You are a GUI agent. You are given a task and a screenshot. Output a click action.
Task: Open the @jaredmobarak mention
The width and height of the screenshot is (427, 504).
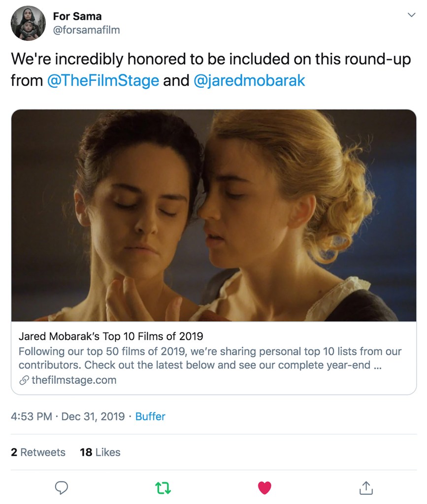point(250,80)
